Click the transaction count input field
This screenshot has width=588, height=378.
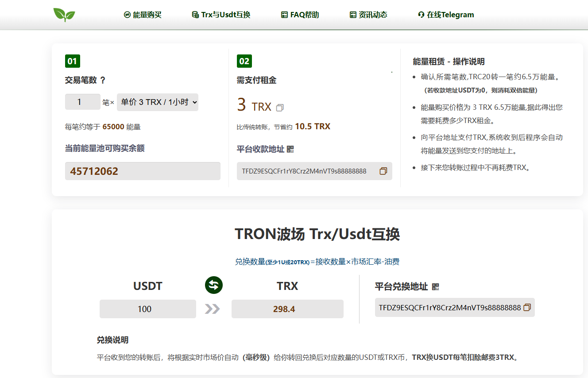pos(83,102)
